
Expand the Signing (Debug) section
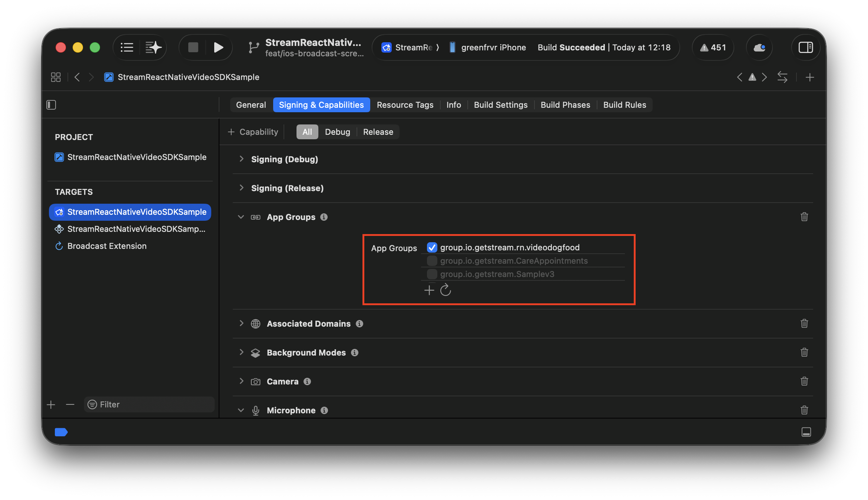tap(241, 159)
